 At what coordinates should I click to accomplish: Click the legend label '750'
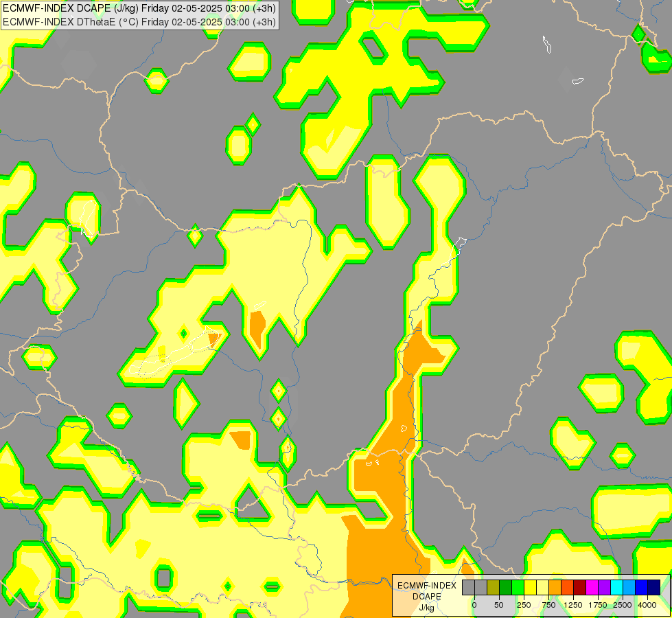pyautogui.click(x=548, y=605)
